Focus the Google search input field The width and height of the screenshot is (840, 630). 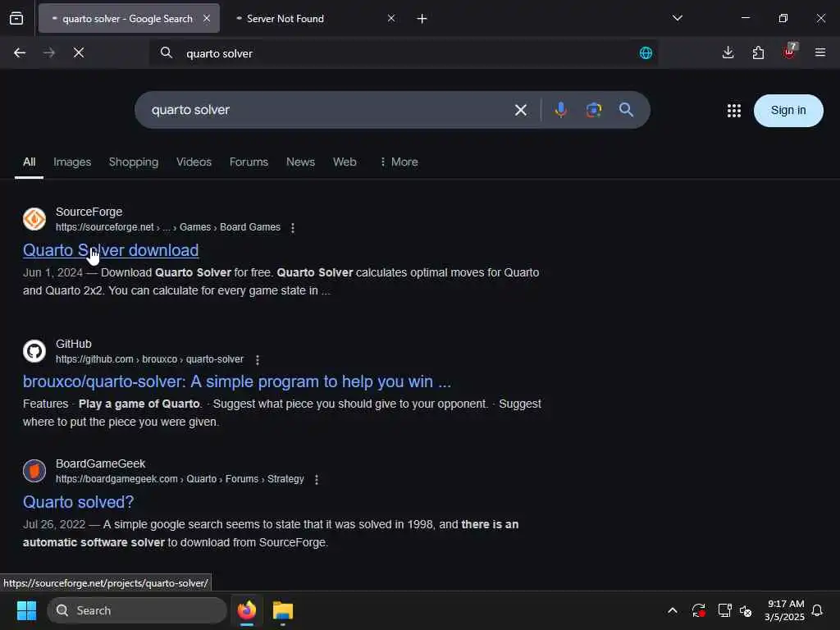(326, 110)
